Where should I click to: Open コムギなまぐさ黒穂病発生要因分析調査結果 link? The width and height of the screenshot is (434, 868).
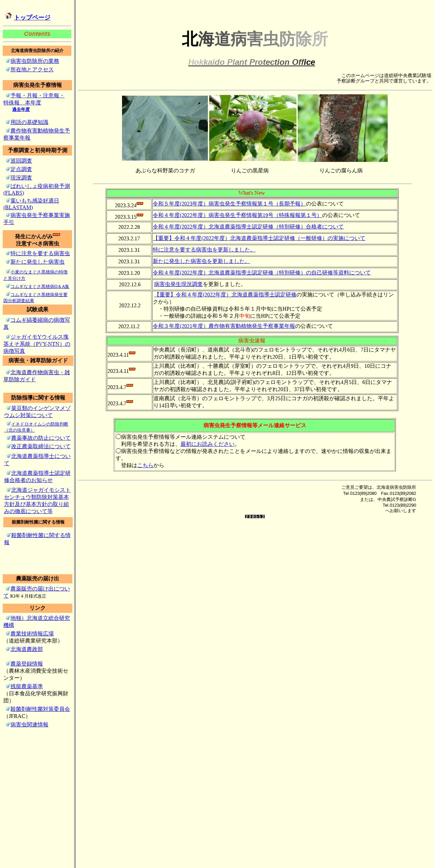tap(35, 297)
